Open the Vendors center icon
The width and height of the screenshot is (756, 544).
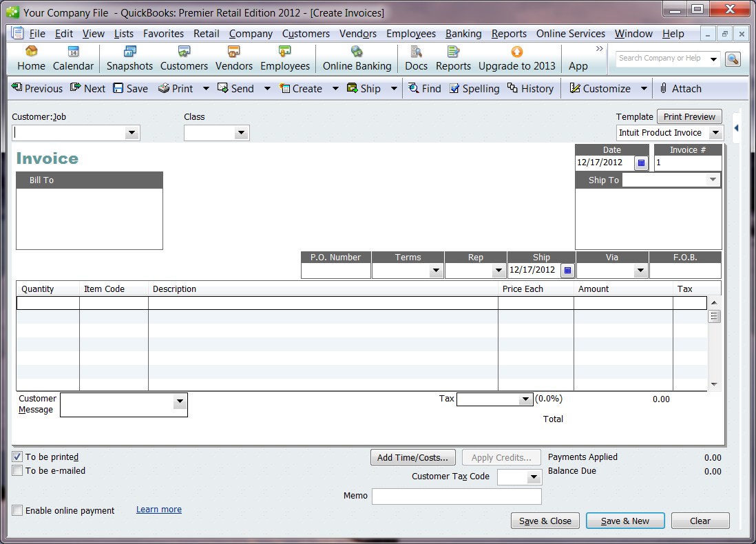pyautogui.click(x=233, y=59)
